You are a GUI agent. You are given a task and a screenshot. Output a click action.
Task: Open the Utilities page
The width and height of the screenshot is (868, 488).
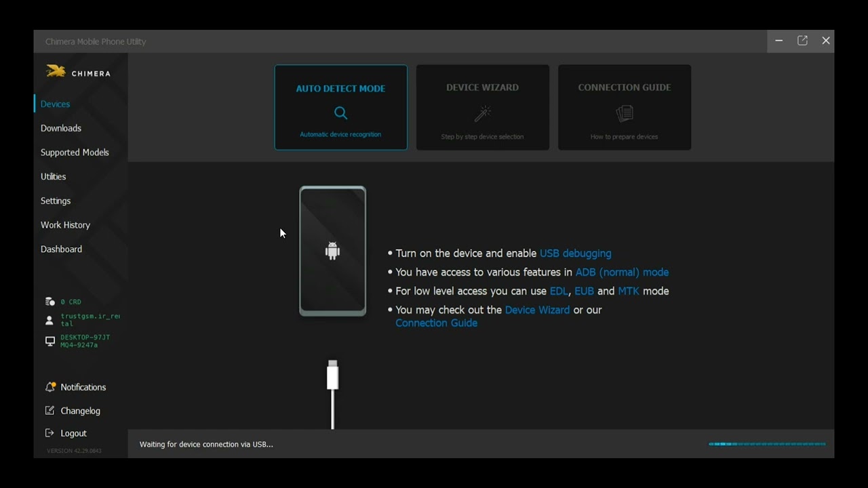(53, 176)
